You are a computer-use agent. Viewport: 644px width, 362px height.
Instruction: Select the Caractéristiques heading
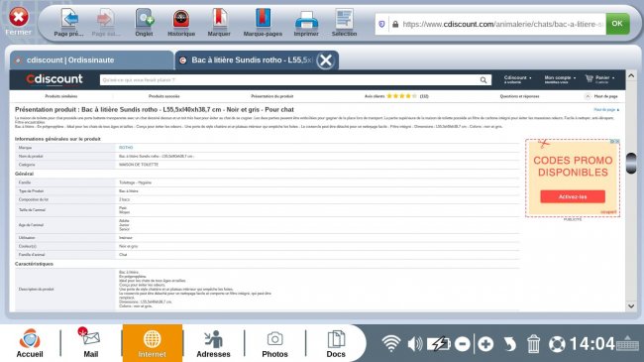pos(34,264)
